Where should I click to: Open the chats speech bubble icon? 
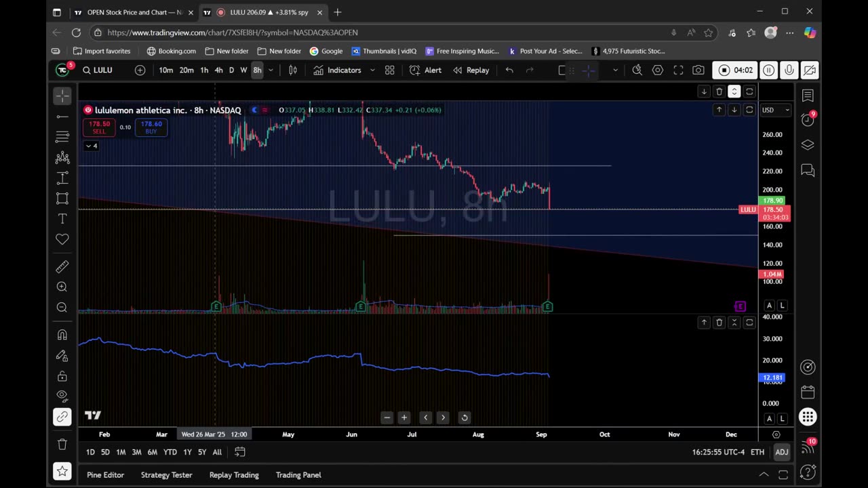(x=808, y=170)
